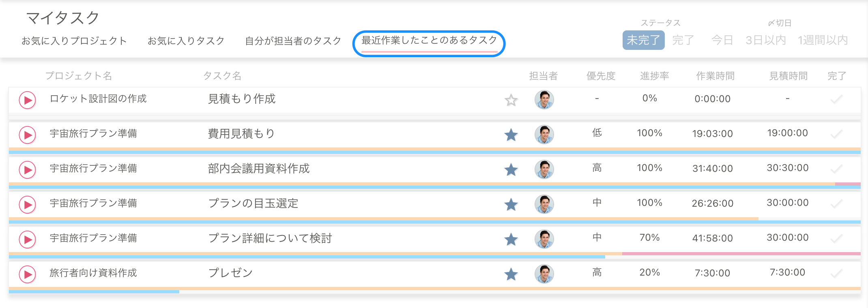
Task: Start the timer for 見積もり作成
Action: 27,99
